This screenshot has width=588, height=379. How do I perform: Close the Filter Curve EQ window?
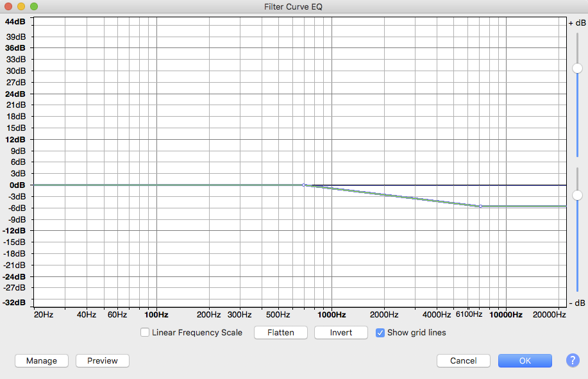pyautogui.click(x=8, y=6)
